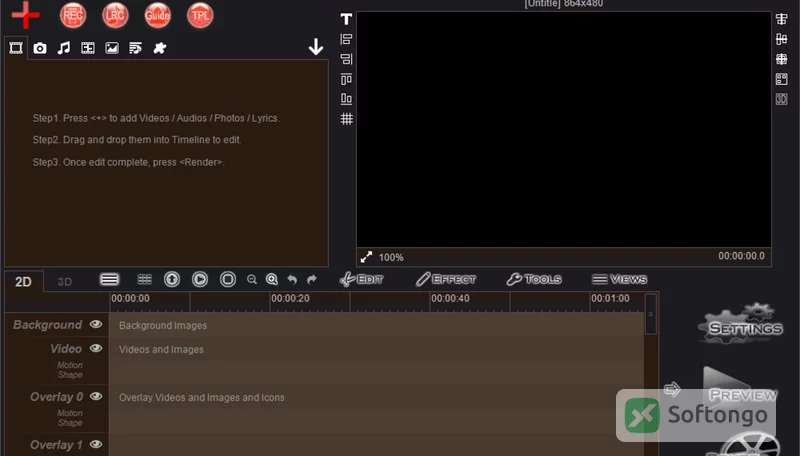Screen dimensions: 800x456
Task: Click Shape under Overlay 0 track
Action: pyautogui.click(x=70, y=423)
